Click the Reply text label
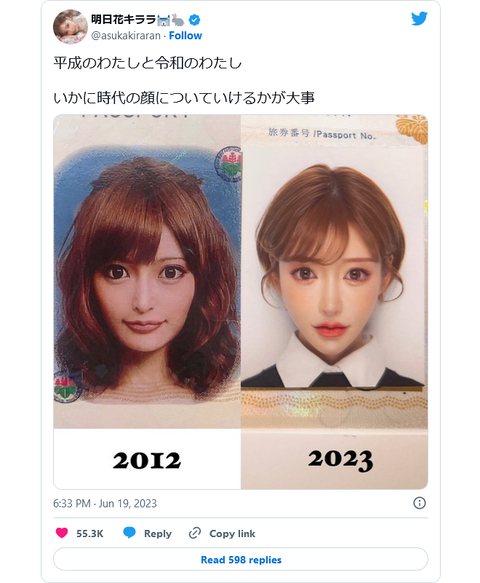The image size is (480, 583). tap(158, 533)
